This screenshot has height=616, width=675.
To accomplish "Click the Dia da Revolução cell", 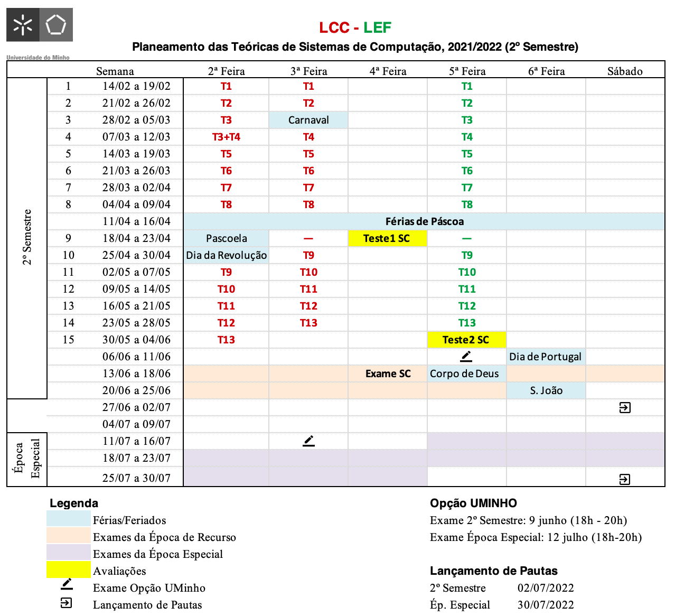I will [x=227, y=255].
